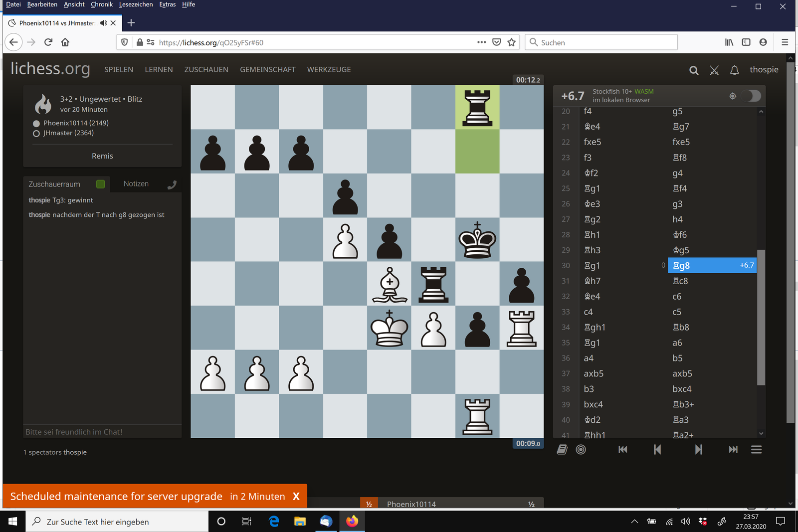Open the SPIELEN menu in lichess header
This screenshot has height=532, width=798.
119,70
